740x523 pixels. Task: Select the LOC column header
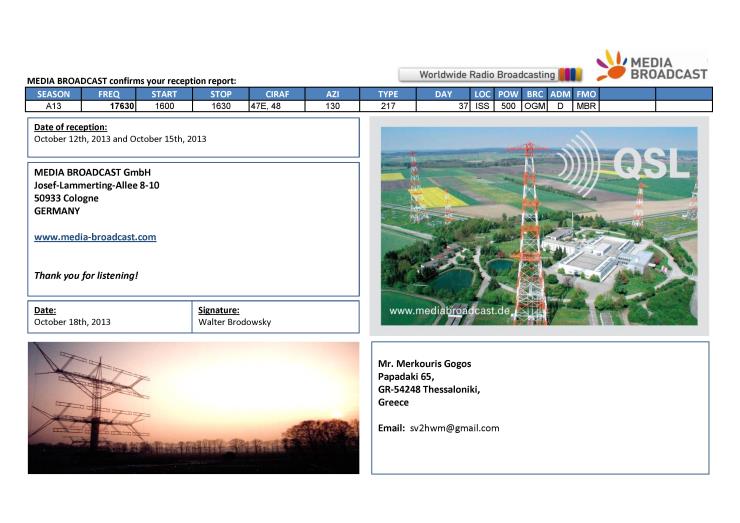point(482,94)
